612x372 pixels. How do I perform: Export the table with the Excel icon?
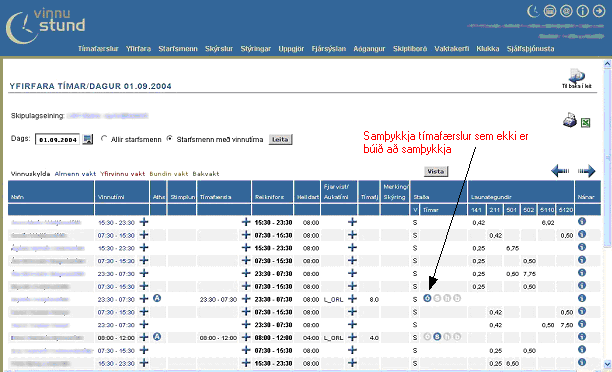tap(585, 123)
